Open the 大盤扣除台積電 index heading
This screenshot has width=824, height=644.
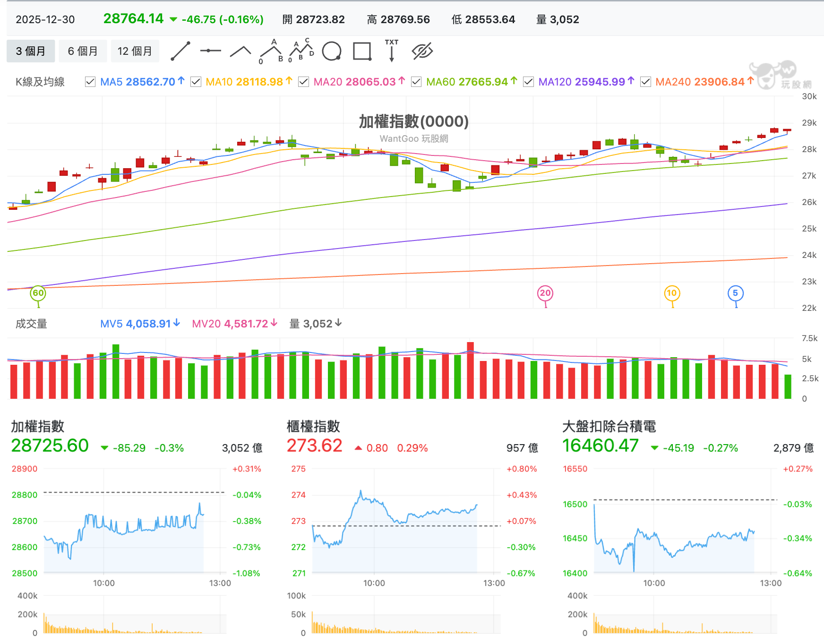coord(609,426)
